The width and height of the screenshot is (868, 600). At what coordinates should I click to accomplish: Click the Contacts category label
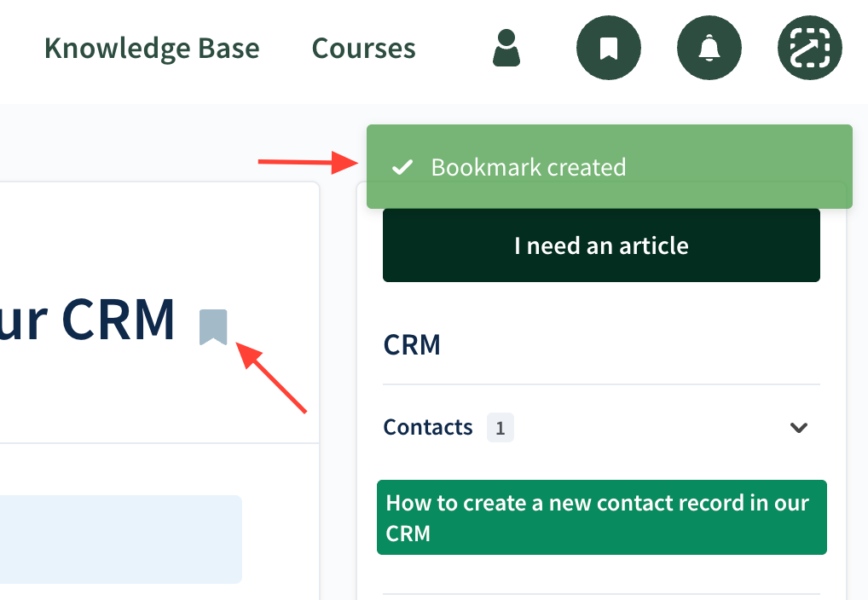[428, 427]
